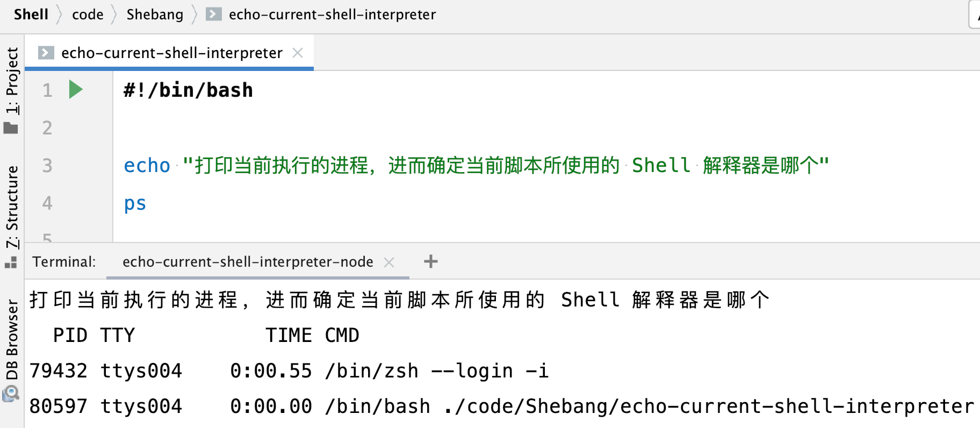Click the shell script icon in the breadcrumb
Viewport: 980px width, 428px height.
(x=213, y=15)
